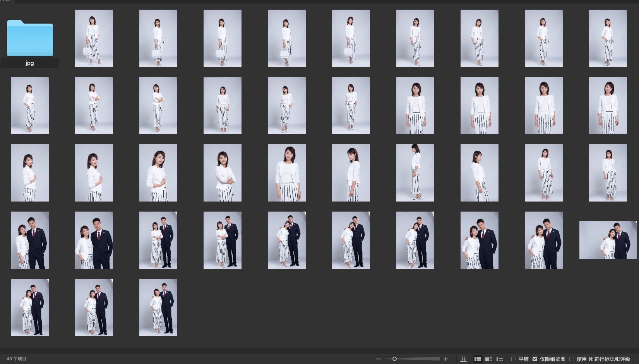
Task: Click the plus icon to enlarge thumbnails
Action: tap(446, 359)
